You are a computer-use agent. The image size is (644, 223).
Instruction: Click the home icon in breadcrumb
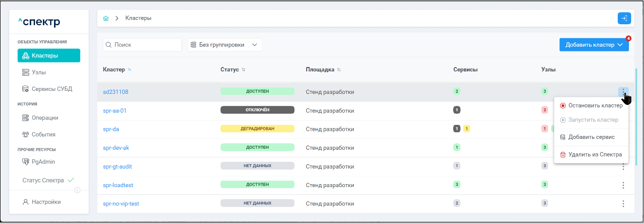click(106, 18)
